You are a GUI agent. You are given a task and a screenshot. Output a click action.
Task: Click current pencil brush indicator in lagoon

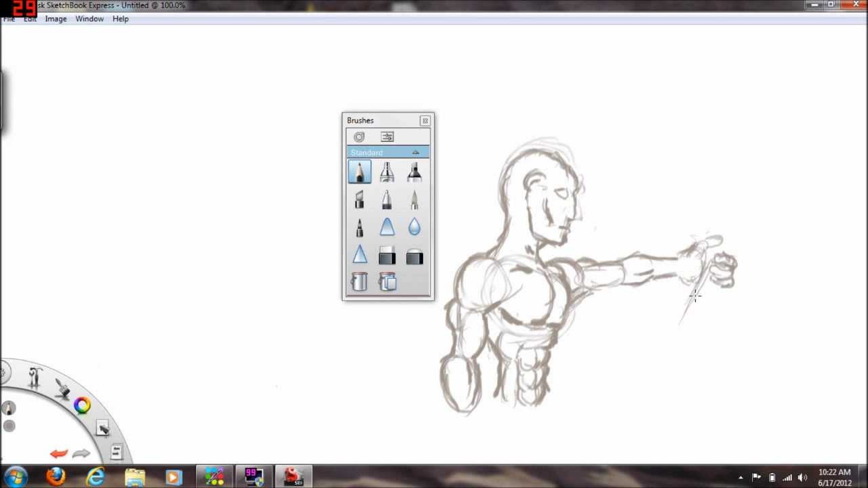pos(9,408)
